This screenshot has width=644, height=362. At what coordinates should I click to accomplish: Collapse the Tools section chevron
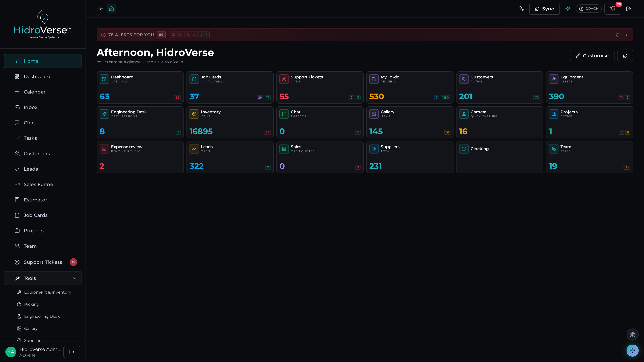pos(75,278)
